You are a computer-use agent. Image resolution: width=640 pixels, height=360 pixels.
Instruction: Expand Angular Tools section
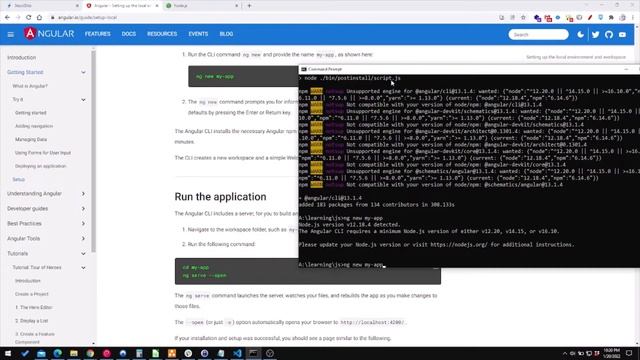pyautogui.click(x=83, y=238)
